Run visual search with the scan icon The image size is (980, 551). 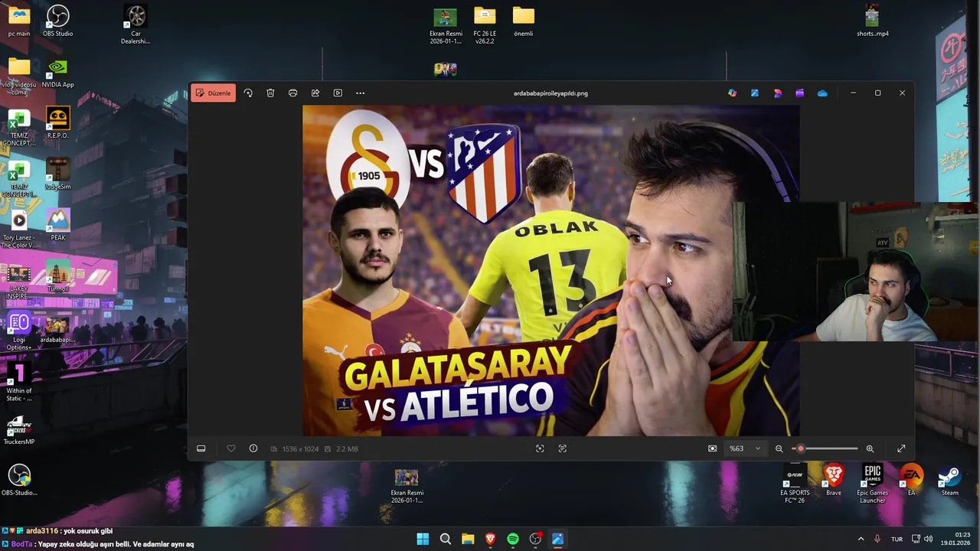coord(540,448)
